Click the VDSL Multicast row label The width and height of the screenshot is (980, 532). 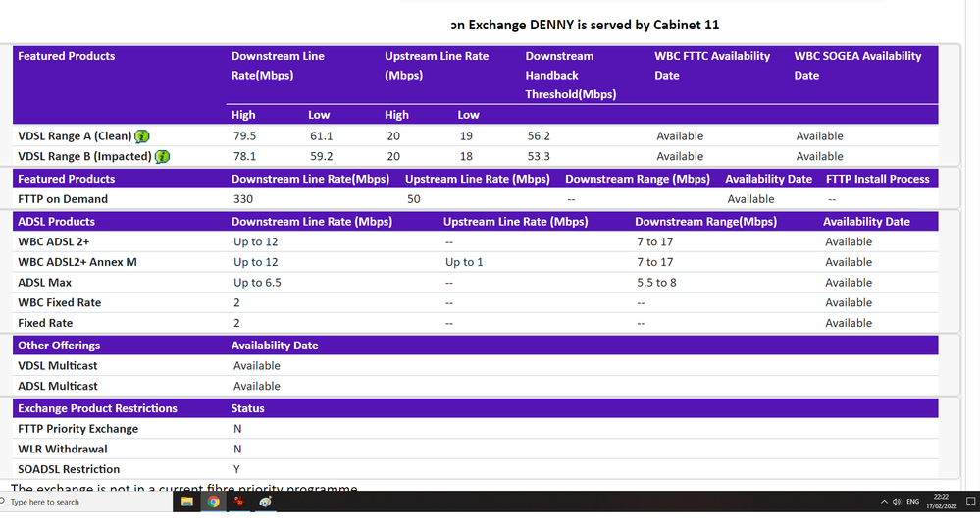point(58,366)
